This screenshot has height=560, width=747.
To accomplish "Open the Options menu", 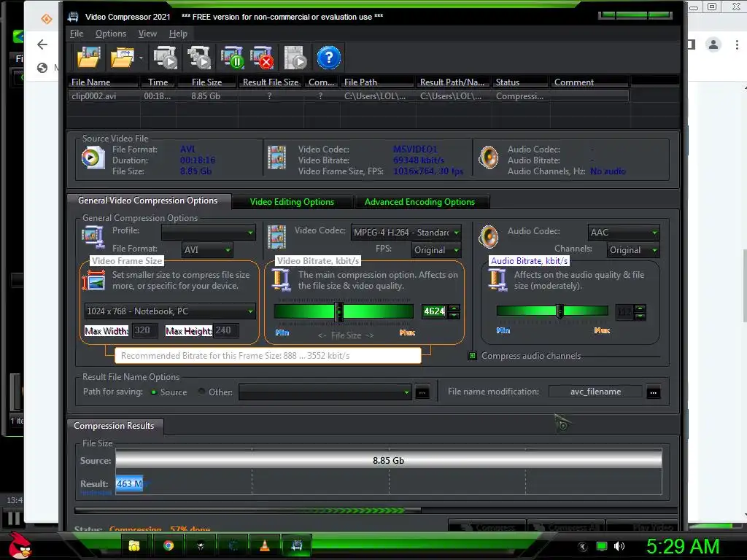I will pos(111,34).
